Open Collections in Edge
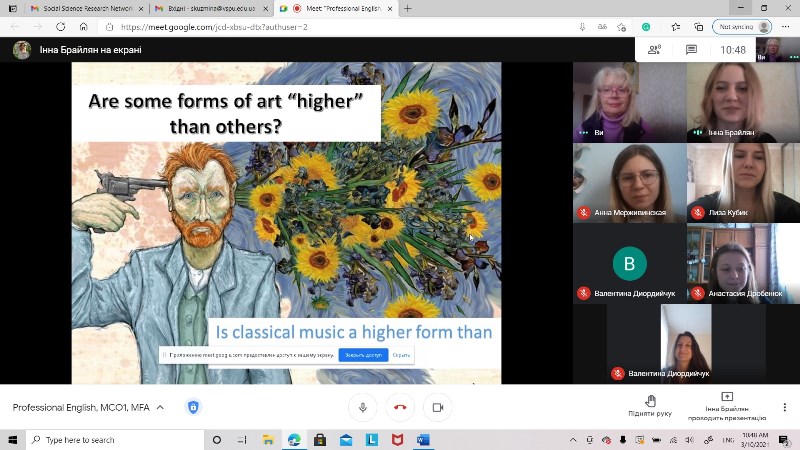This screenshot has height=450, width=800. pyautogui.click(x=698, y=27)
